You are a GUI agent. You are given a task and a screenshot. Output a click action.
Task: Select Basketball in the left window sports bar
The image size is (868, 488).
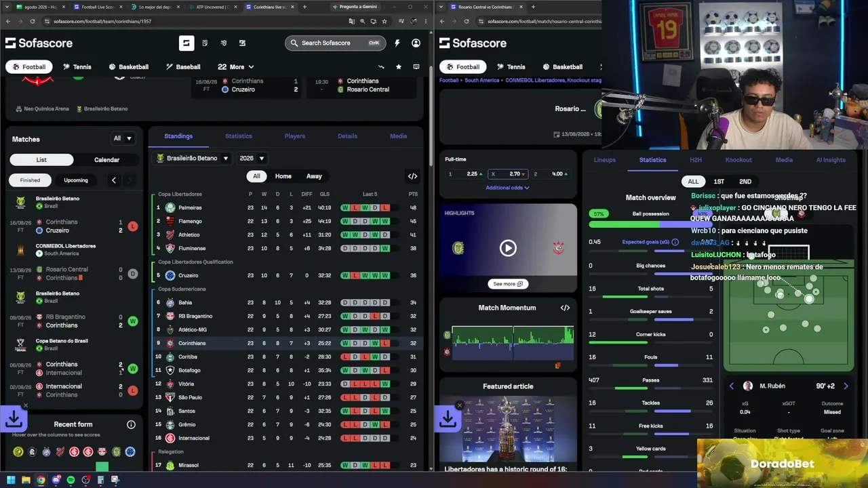tap(128, 67)
